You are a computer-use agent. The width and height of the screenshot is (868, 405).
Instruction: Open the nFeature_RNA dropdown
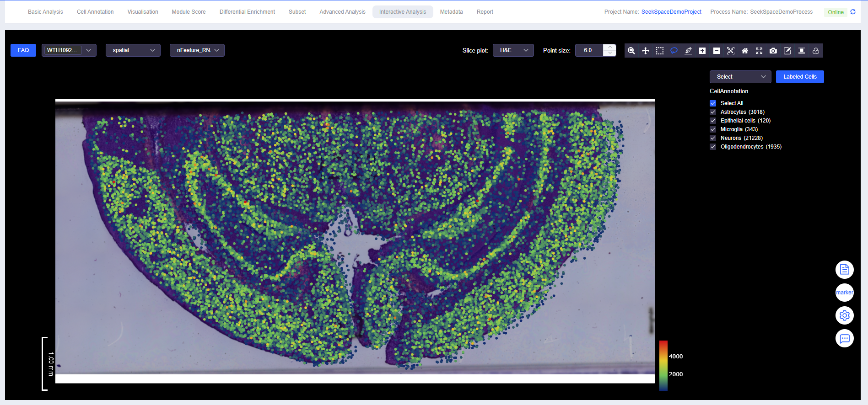coord(197,50)
